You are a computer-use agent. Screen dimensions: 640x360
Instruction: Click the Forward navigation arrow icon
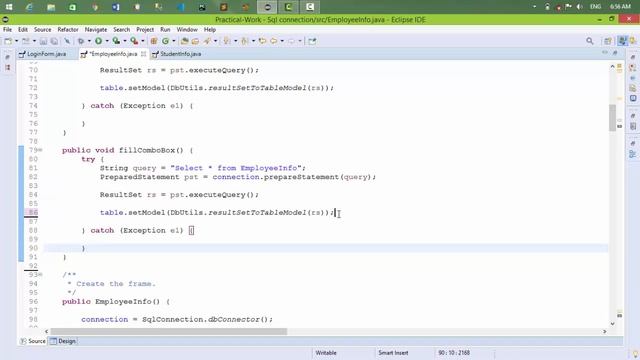[291, 41]
